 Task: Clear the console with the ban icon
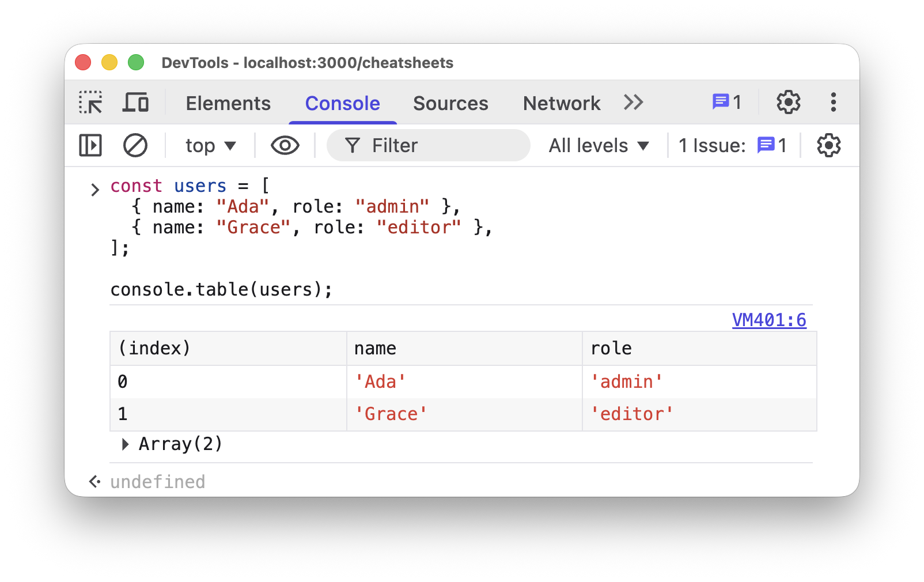point(135,145)
